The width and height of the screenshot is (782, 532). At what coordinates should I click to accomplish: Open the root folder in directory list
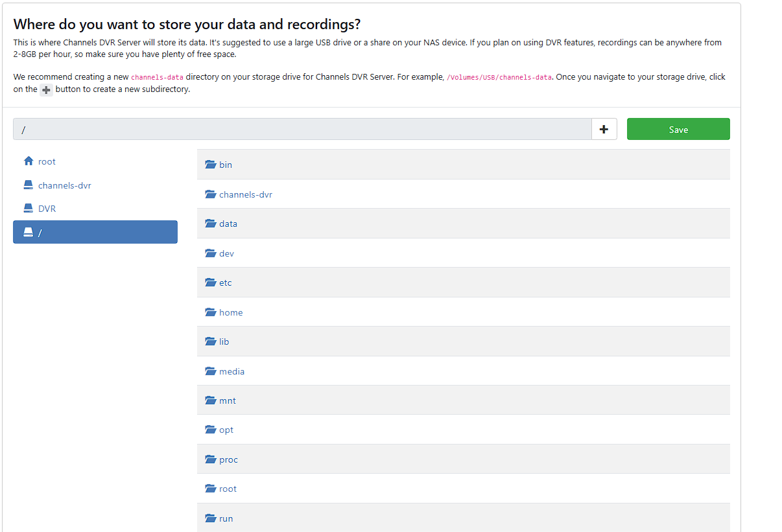click(x=228, y=489)
